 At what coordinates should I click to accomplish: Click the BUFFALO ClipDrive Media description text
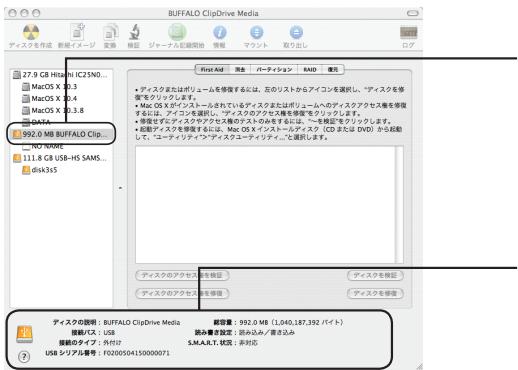click(x=142, y=323)
